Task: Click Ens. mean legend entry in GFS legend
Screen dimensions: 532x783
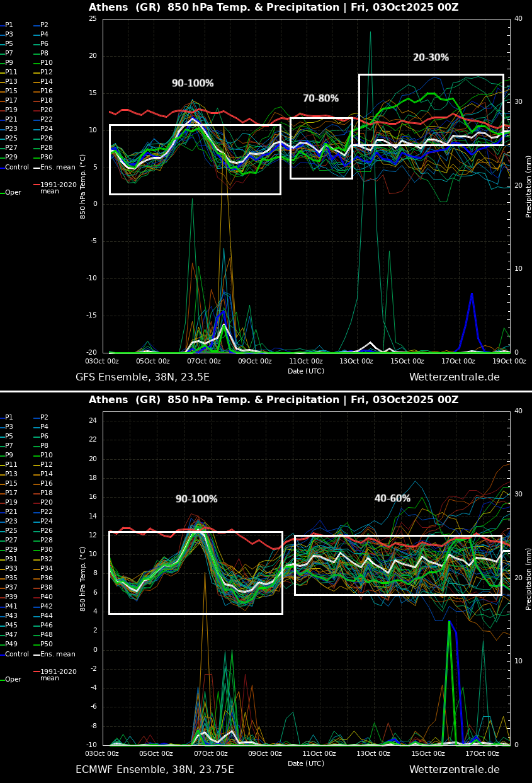Action: click(57, 167)
